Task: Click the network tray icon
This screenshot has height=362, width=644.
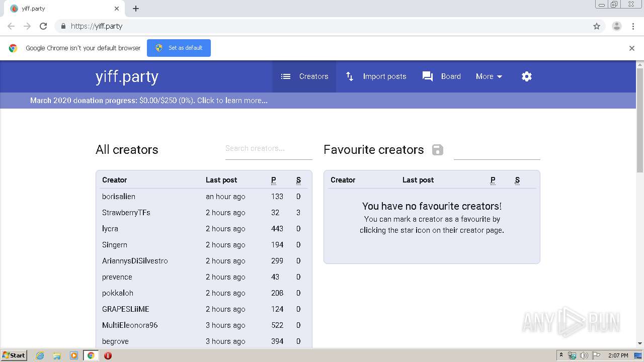Action: (x=572, y=355)
